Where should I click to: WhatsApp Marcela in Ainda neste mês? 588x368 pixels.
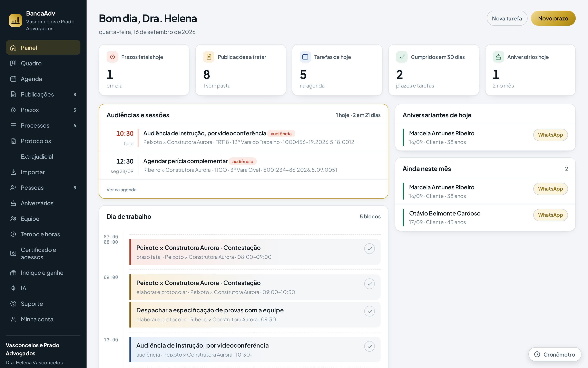pyautogui.click(x=550, y=189)
